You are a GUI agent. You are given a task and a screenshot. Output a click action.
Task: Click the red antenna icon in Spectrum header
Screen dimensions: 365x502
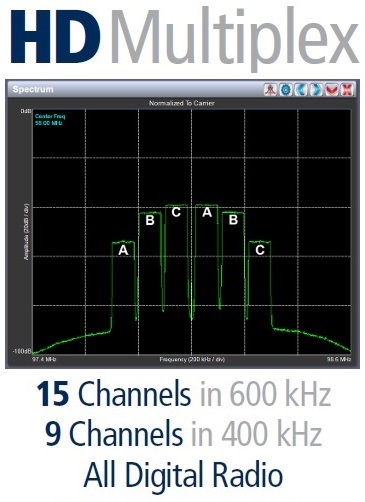(270, 89)
